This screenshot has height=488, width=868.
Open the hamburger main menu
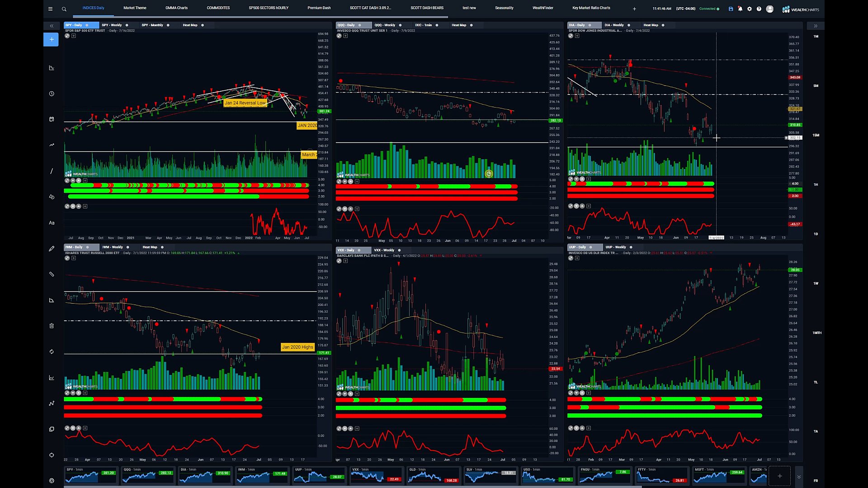pyautogui.click(x=50, y=9)
